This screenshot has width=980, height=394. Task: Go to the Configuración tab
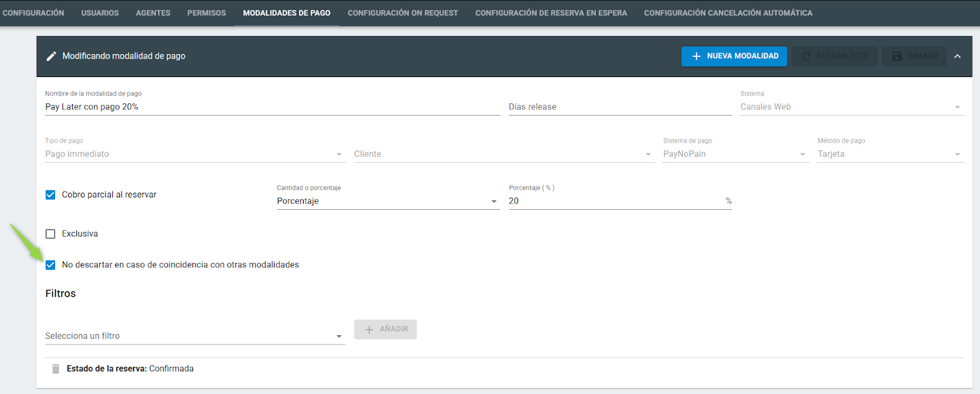pos(33,13)
